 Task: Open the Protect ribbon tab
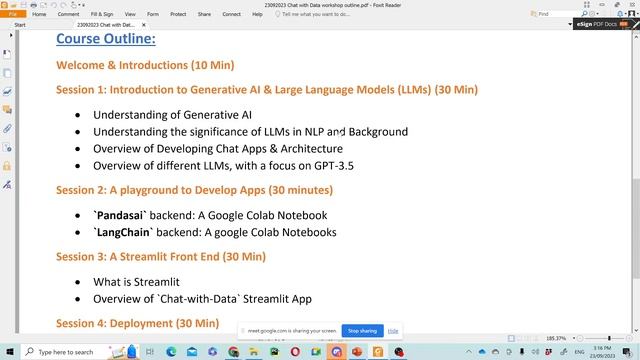click(178, 14)
